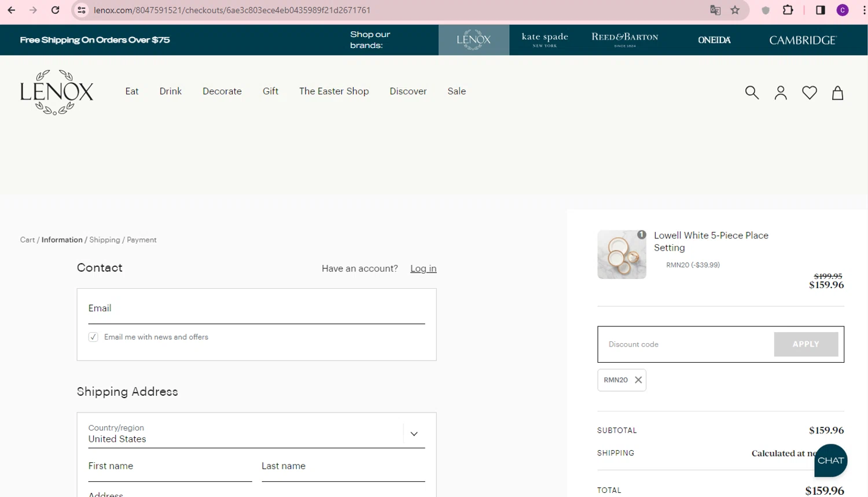Open the Decorate menu
Screen dimensions: 868x497
222,91
